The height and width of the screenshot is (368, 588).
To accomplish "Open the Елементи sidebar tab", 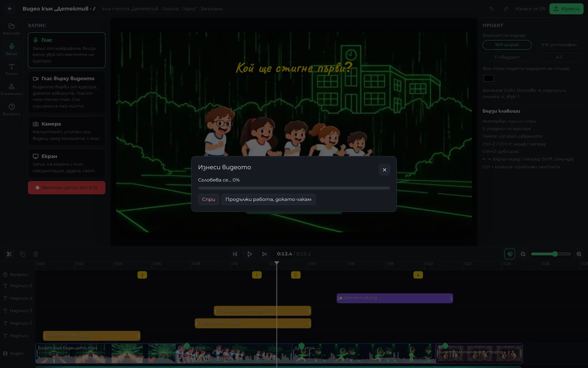I will click(x=11, y=89).
